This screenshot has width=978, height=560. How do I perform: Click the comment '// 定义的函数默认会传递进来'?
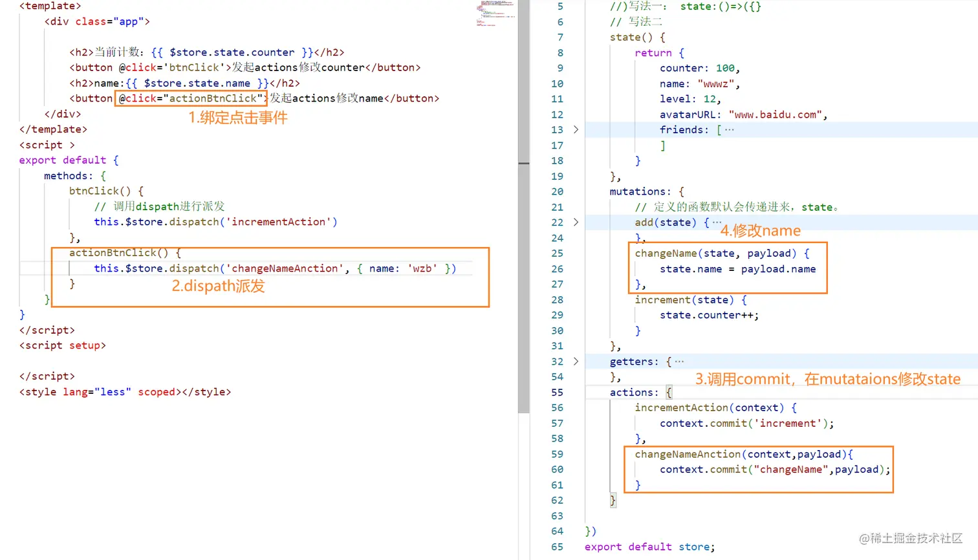click(x=737, y=207)
